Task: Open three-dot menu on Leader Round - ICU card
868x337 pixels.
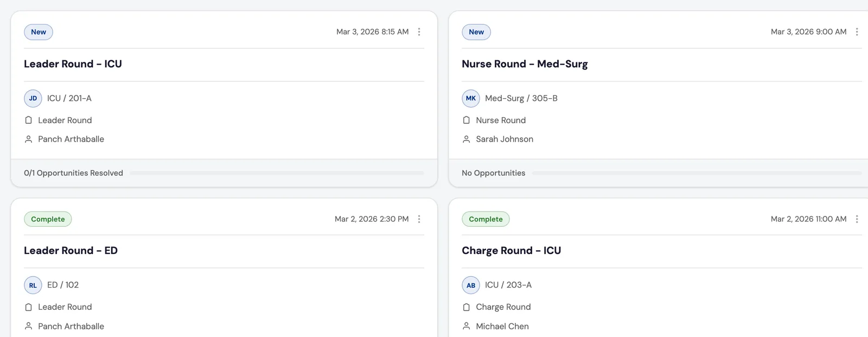Action: (x=419, y=32)
